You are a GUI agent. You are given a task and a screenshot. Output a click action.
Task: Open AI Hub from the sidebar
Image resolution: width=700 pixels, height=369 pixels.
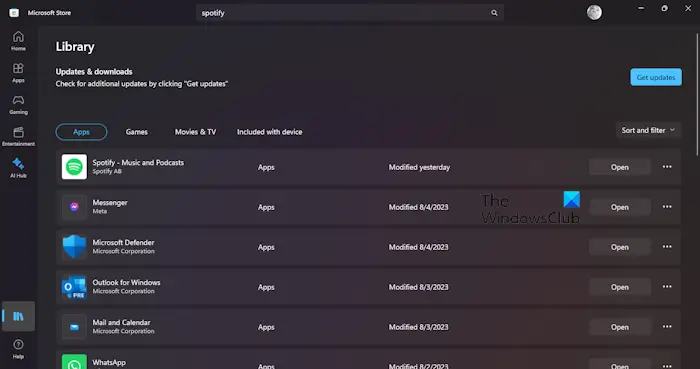18,168
